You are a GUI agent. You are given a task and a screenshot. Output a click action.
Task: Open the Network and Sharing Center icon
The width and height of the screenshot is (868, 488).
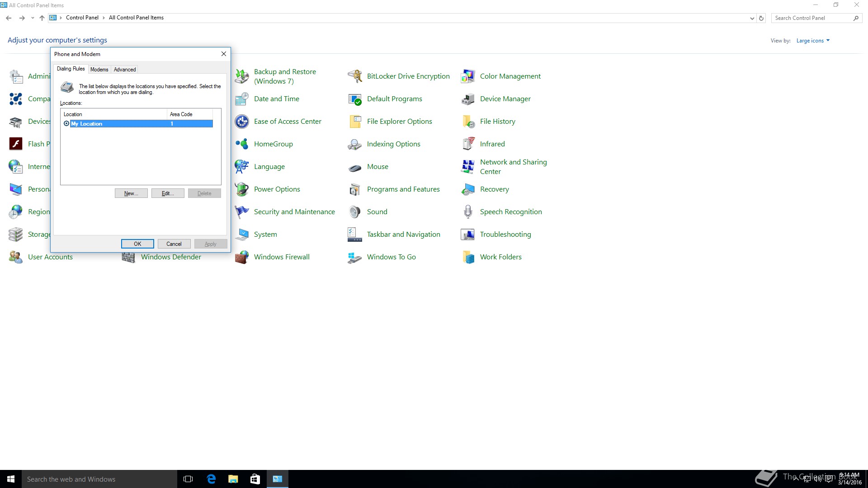click(468, 167)
